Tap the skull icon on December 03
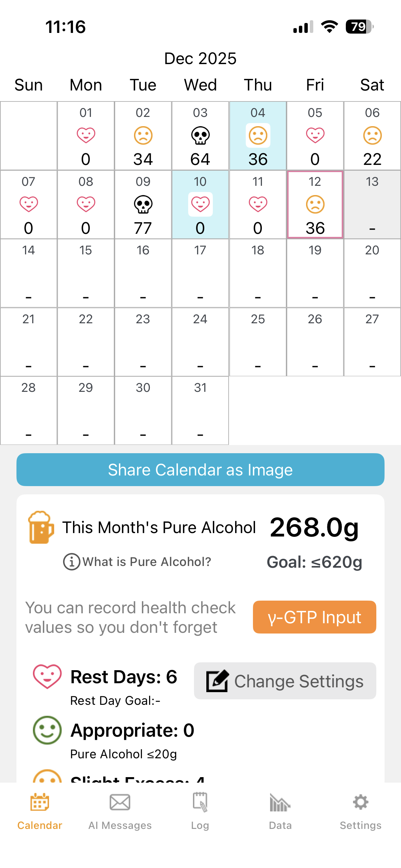This screenshot has width=401, height=868. point(200,135)
